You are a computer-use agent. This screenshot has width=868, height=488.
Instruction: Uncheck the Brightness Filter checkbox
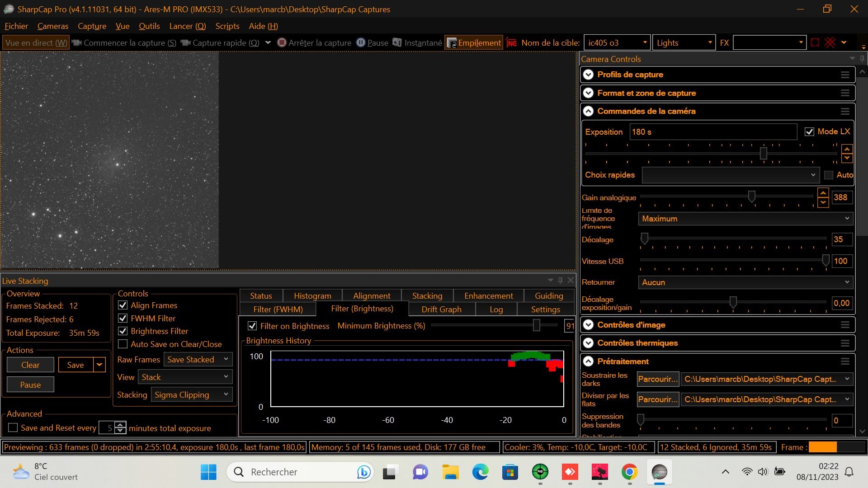(x=123, y=331)
